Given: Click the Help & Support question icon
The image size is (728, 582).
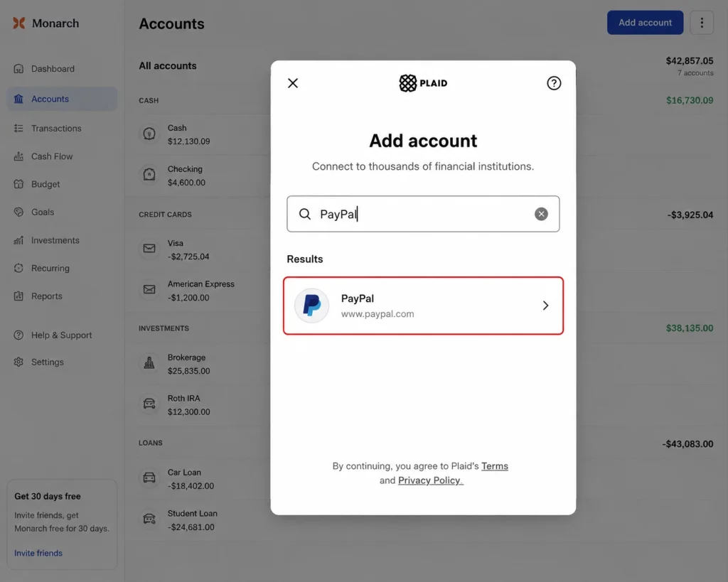Looking at the screenshot, I should point(18,335).
